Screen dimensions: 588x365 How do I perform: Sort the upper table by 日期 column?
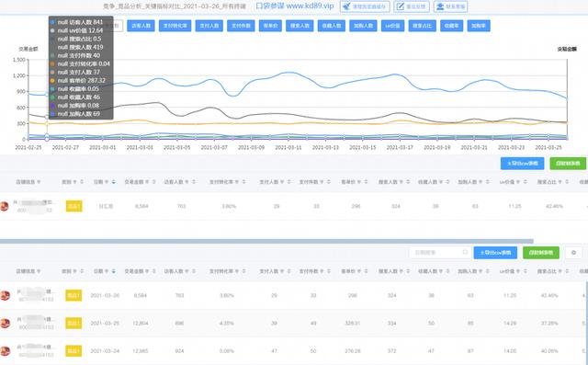(113, 182)
